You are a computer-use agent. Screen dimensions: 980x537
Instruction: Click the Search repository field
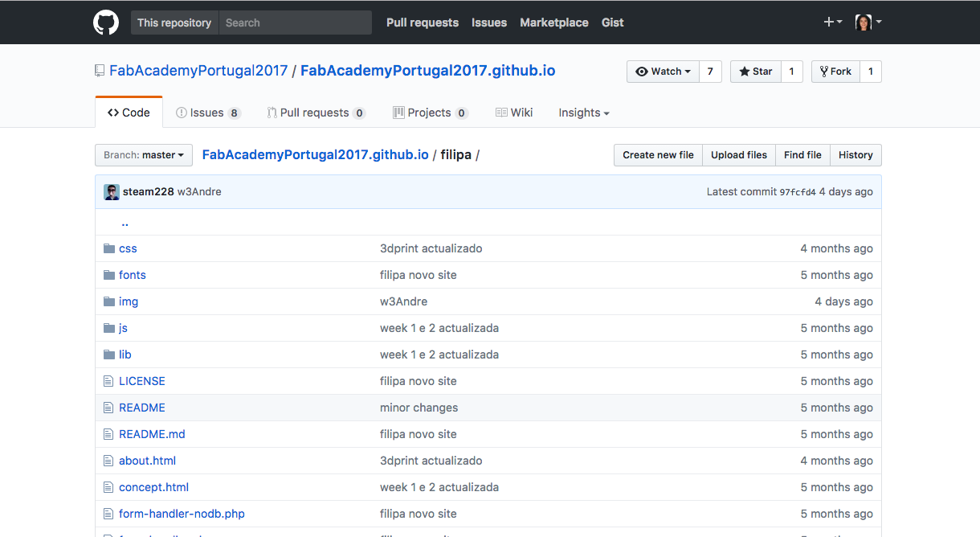click(295, 23)
